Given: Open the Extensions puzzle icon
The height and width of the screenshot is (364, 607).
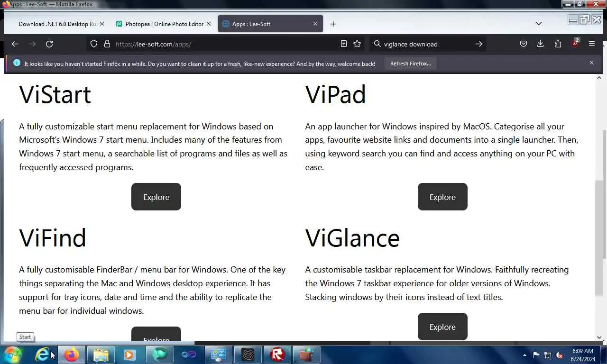Looking at the screenshot, I should click(558, 44).
